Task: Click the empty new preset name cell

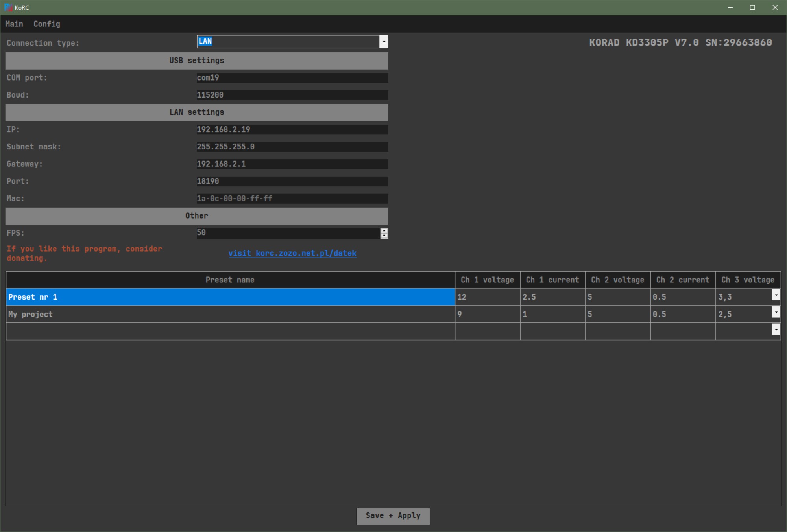Action: [231, 331]
